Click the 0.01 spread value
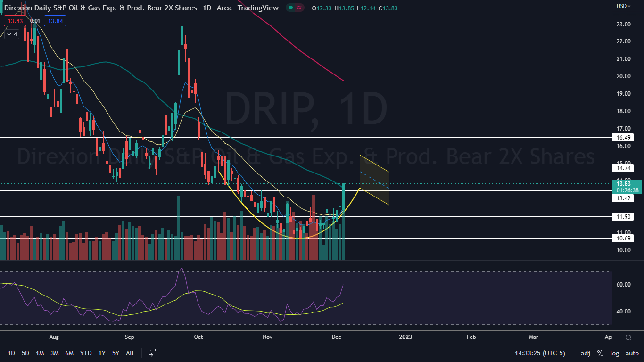The image size is (644, 362). (35, 21)
